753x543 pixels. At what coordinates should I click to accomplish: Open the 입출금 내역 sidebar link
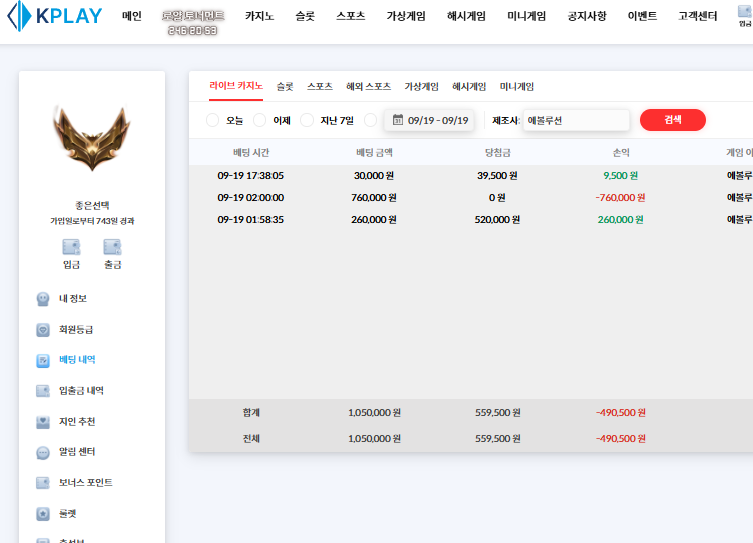[x=81, y=390]
